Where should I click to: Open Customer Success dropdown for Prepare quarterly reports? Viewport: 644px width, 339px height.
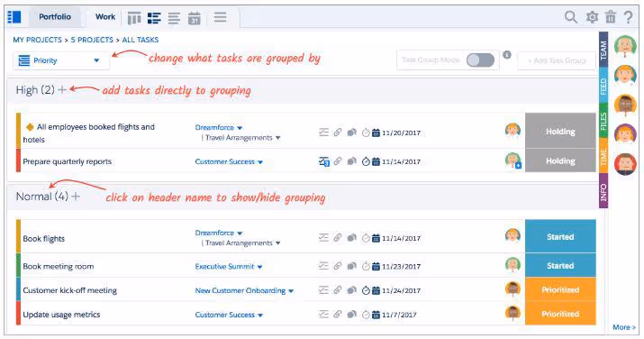coord(229,162)
